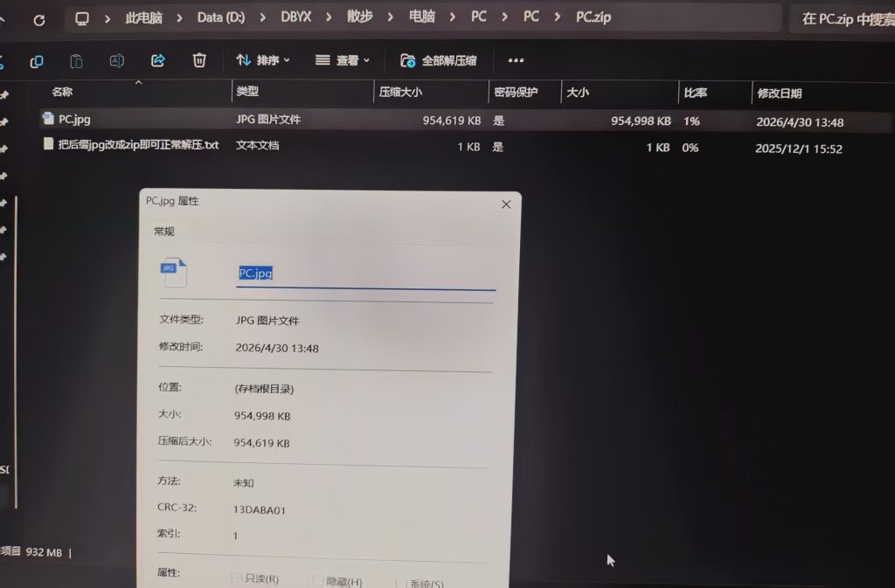
Task: Sort by 压缩大小 column header
Action: coord(400,92)
